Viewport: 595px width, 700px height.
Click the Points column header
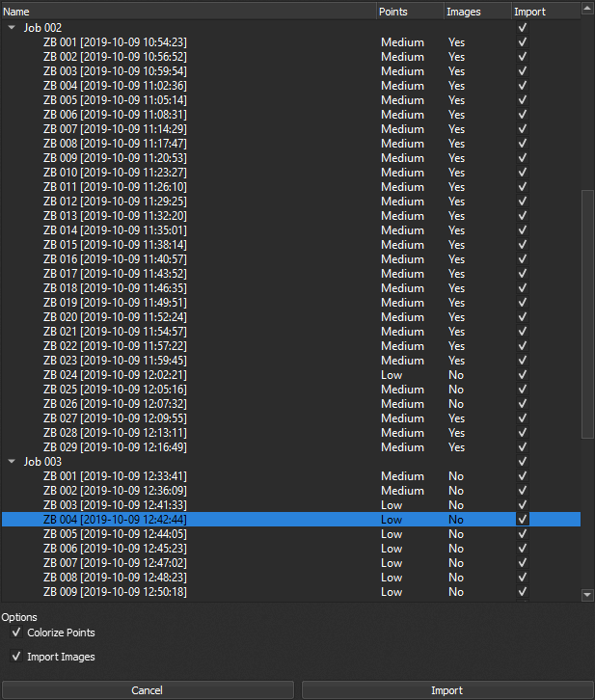[411, 12]
